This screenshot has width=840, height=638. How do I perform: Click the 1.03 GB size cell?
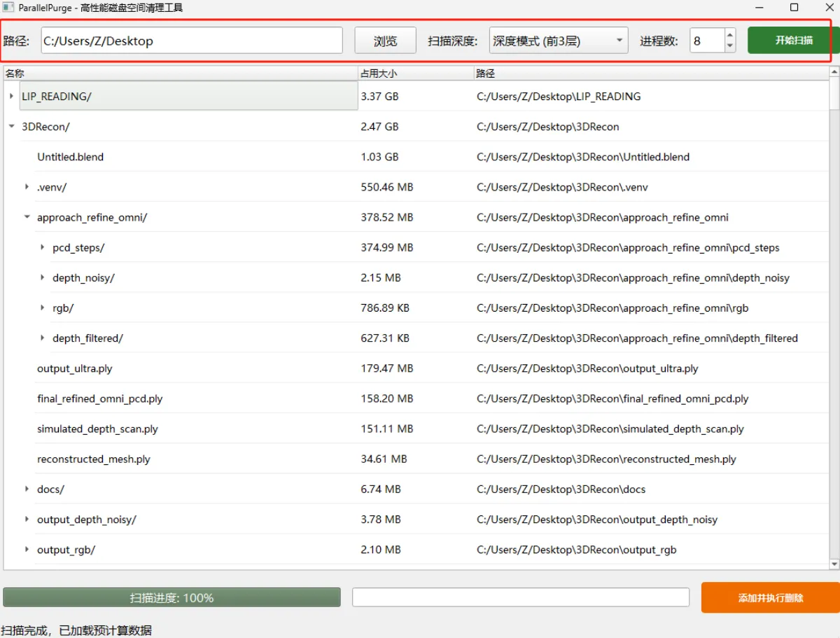pyautogui.click(x=379, y=157)
